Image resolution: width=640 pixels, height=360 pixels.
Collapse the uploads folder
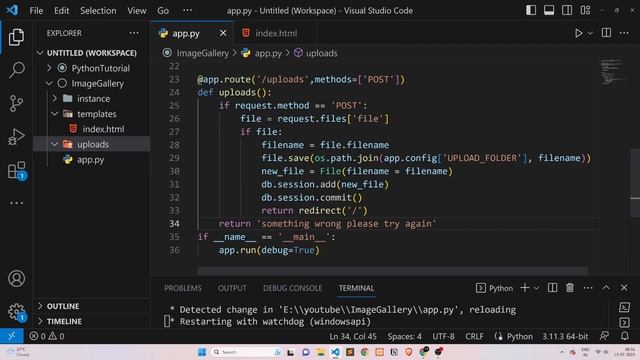pyautogui.click(x=91, y=144)
